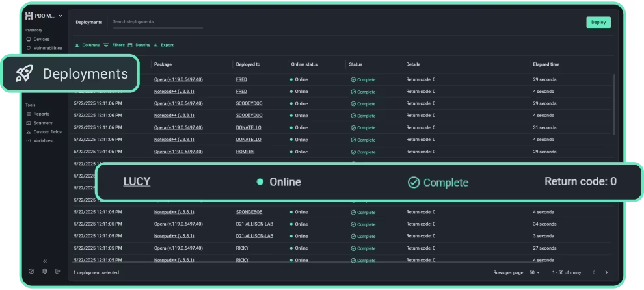This screenshot has height=290, width=644.
Task: Open the Density options menu
Action: (x=139, y=45)
